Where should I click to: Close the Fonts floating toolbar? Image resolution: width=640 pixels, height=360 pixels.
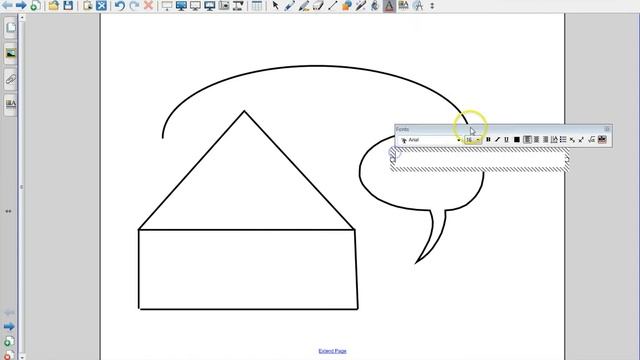click(607, 129)
